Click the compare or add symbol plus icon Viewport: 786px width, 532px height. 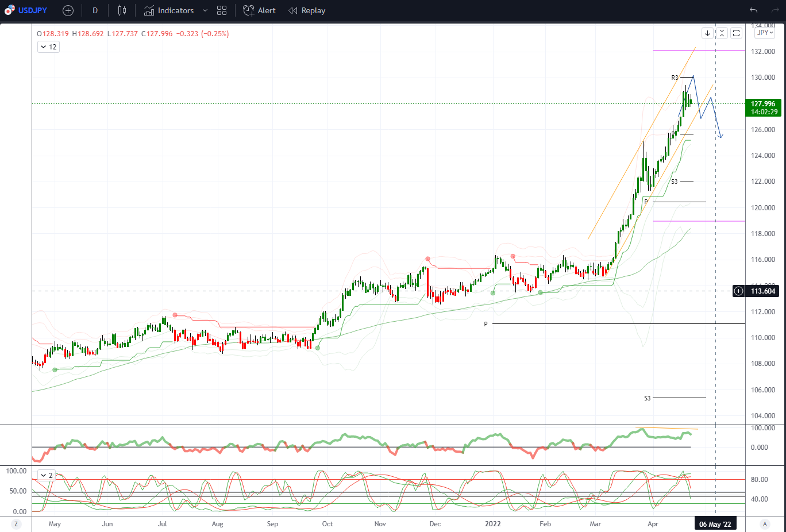(68, 10)
